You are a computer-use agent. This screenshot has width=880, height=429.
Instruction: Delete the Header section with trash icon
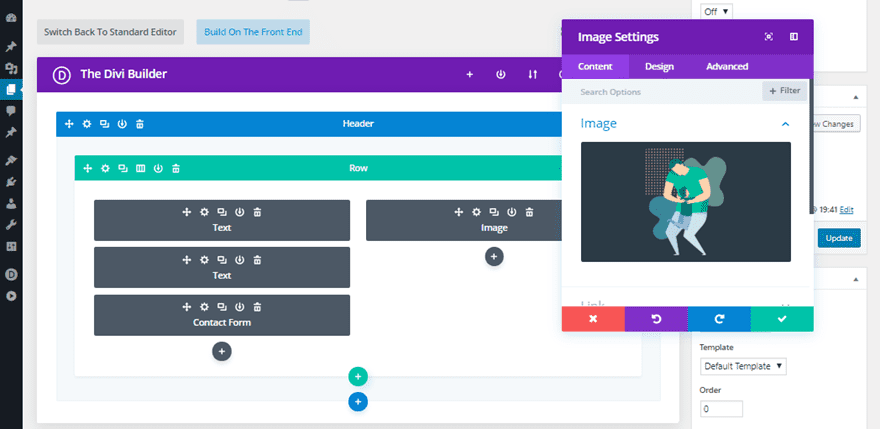[x=140, y=124]
